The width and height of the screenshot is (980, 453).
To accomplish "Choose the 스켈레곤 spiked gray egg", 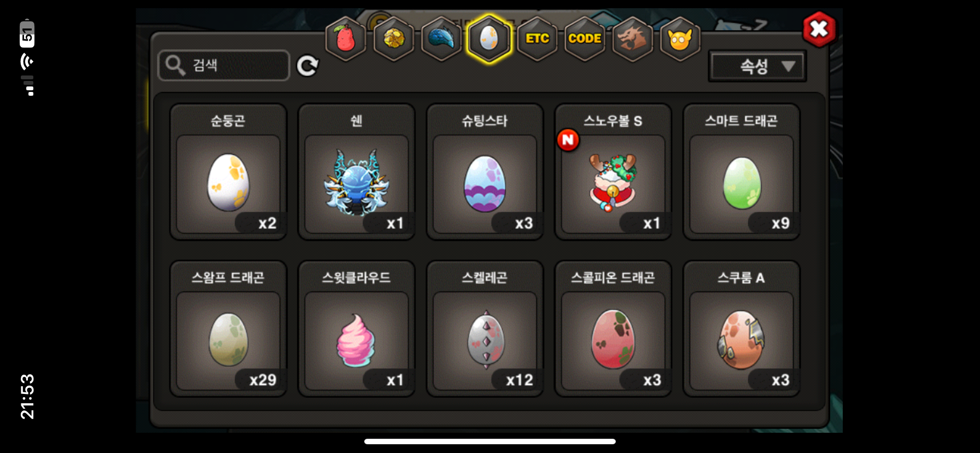I will (x=485, y=329).
